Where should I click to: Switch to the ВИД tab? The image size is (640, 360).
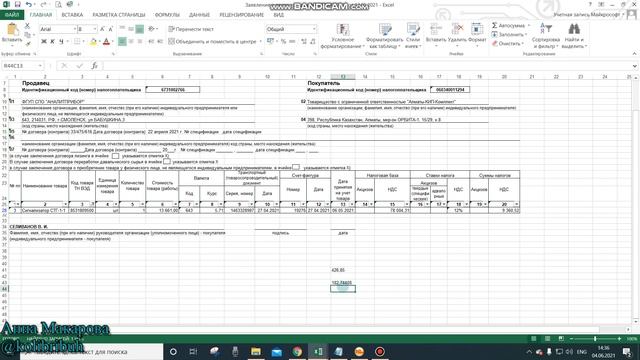pos(279,15)
